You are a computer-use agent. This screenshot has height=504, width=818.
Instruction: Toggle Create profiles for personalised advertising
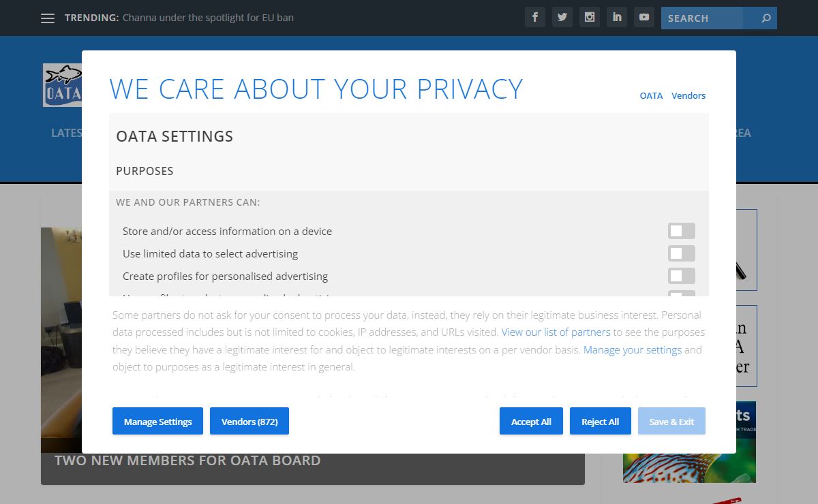682,276
